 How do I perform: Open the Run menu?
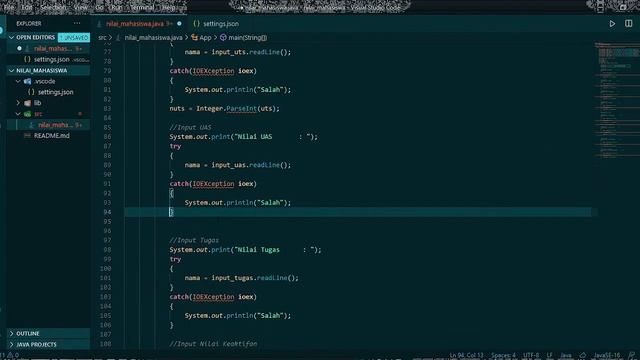pyautogui.click(x=116, y=7)
